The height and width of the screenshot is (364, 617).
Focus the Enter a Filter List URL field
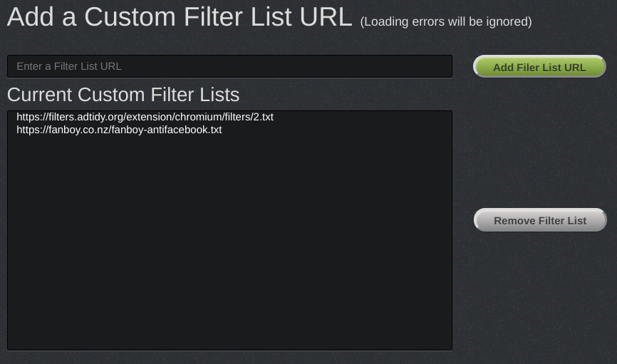(x=229, y=66)
